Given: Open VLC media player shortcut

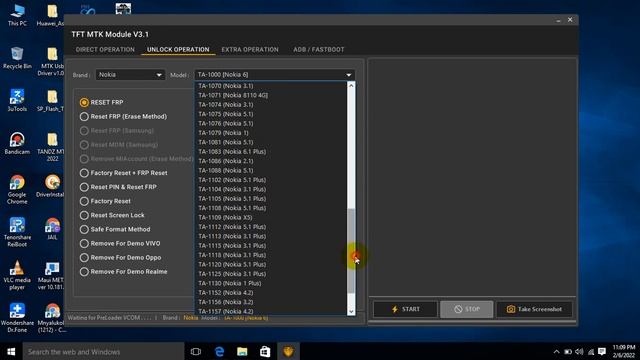Looking at the screenshot, I should pyautogui.click(x=17, y=275).
